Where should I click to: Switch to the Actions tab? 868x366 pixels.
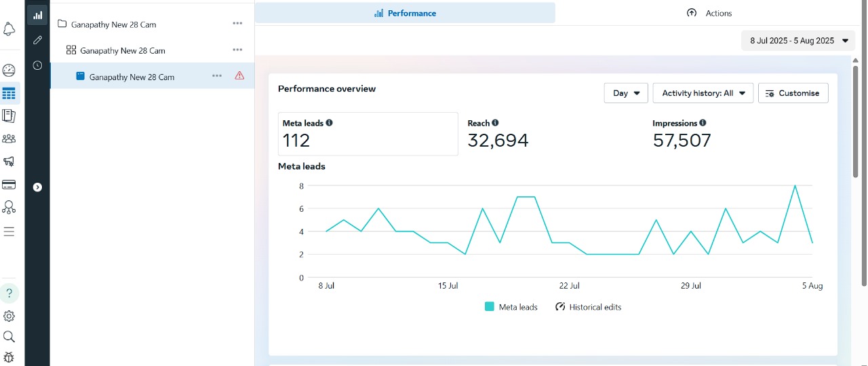[709, 13]
